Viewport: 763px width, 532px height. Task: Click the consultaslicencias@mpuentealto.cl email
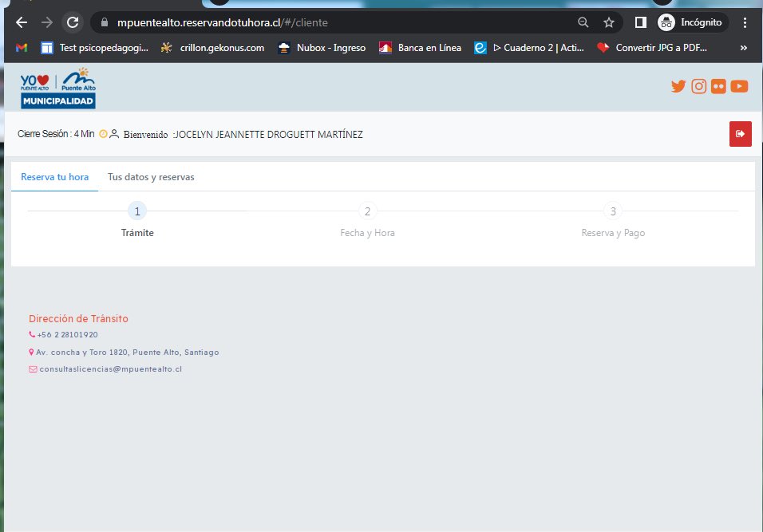111,369
